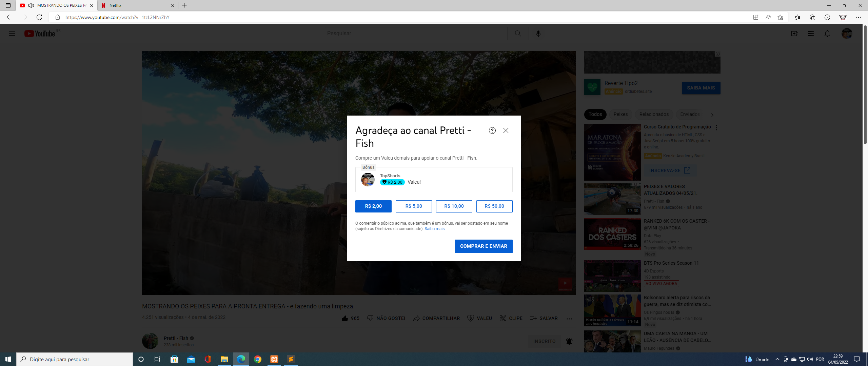Open the system volume control
Viewport: 868px width, 366px height.
810,359
